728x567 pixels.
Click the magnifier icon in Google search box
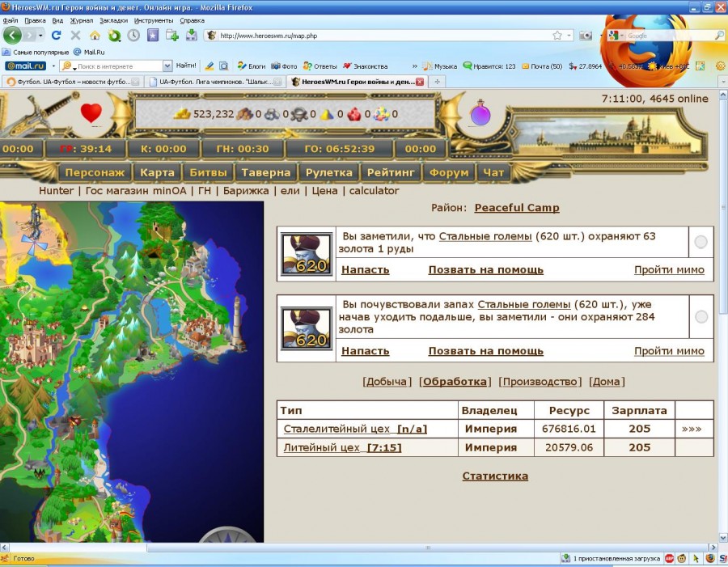pyautogui.click(x=719, y=36)
